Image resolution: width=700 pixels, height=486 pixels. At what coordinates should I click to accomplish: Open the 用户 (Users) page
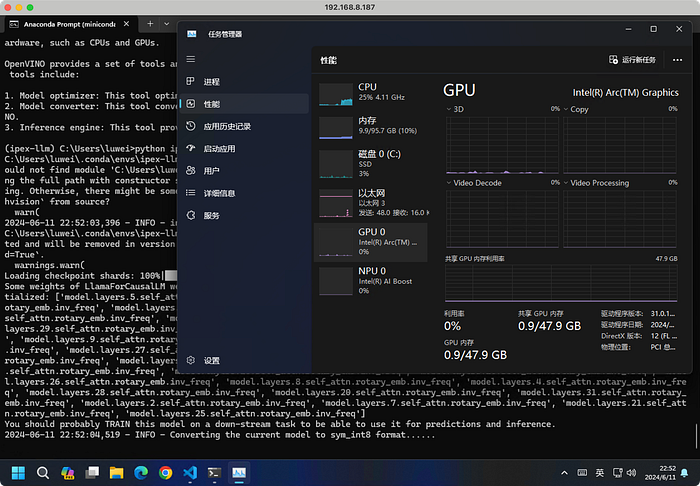coord(245,171)
